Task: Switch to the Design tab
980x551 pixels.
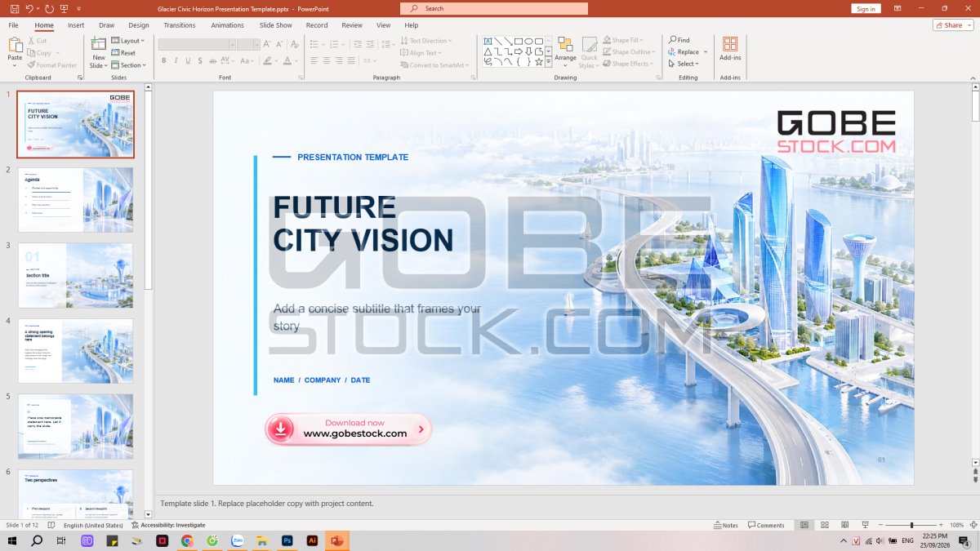Action: [139, 25]
